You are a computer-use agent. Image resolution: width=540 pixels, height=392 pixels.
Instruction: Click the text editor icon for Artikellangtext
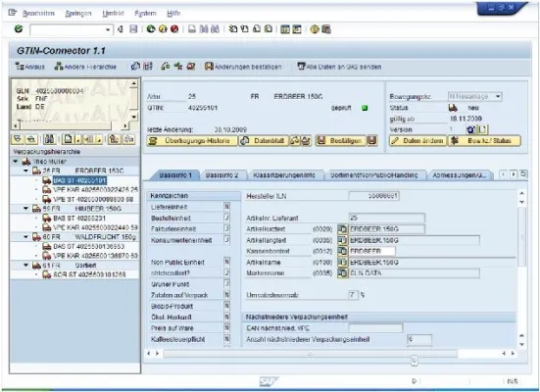click(x=342, y=240)
